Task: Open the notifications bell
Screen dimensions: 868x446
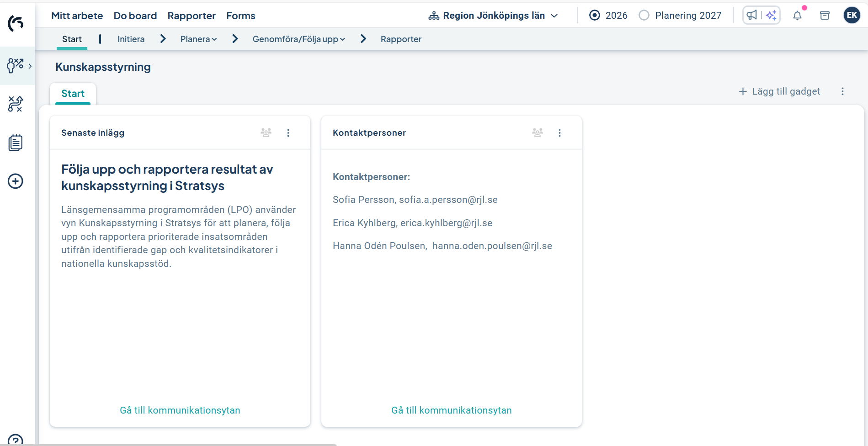Action: tap(798, 15)
